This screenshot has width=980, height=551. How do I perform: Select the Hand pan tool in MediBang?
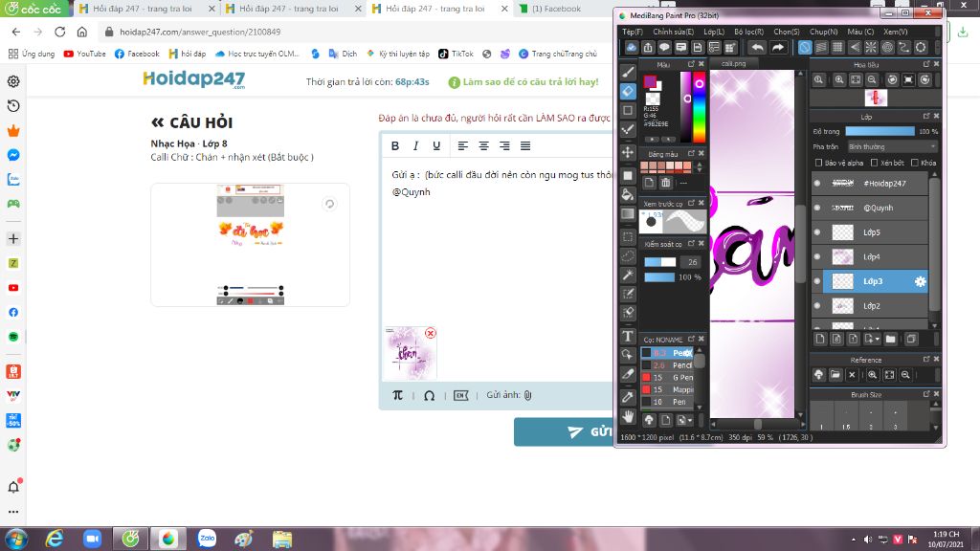coord(628,416)
